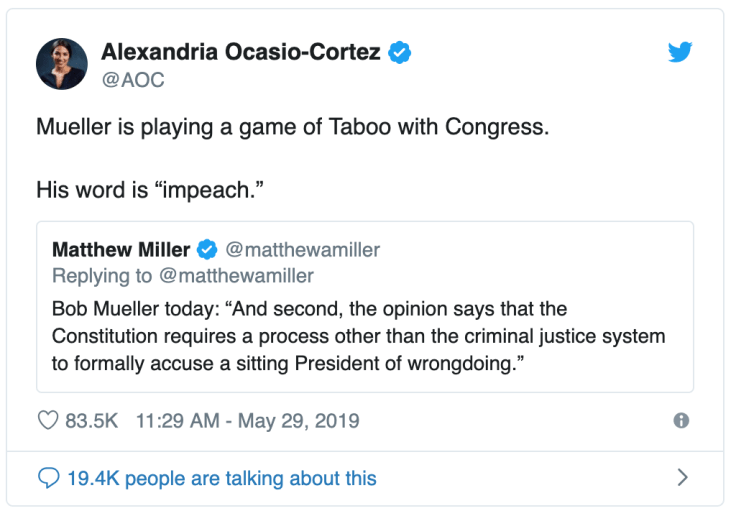
Task: Open 19.4K people are talking about this
Action: pyautogui.click(x=222, y=478)
